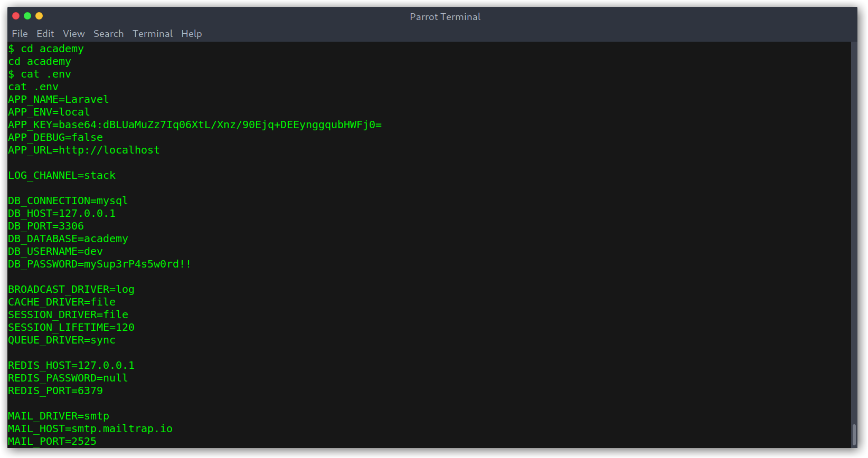
Task: Click the DB_PASSWORD=mySup3rP4s5w0rd!! line
Action: pos(100,264)
